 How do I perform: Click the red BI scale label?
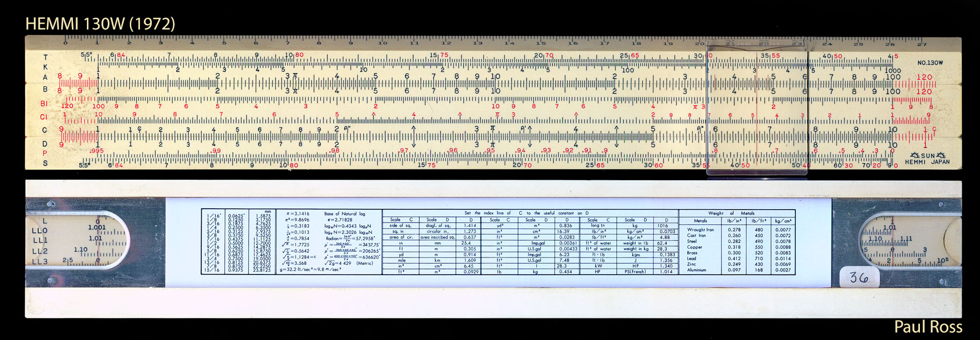(44, 104)
